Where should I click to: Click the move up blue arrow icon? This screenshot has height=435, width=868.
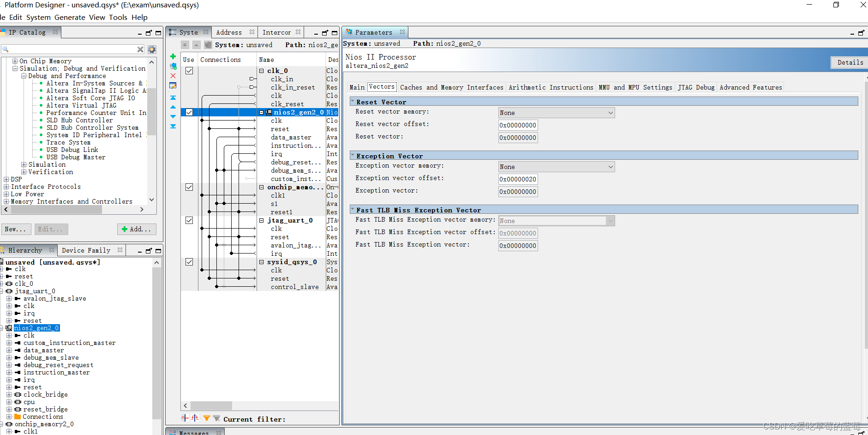pos(173,107)
